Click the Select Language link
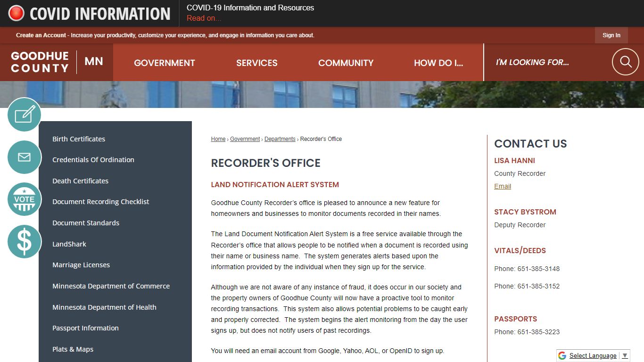 (593, 355)
